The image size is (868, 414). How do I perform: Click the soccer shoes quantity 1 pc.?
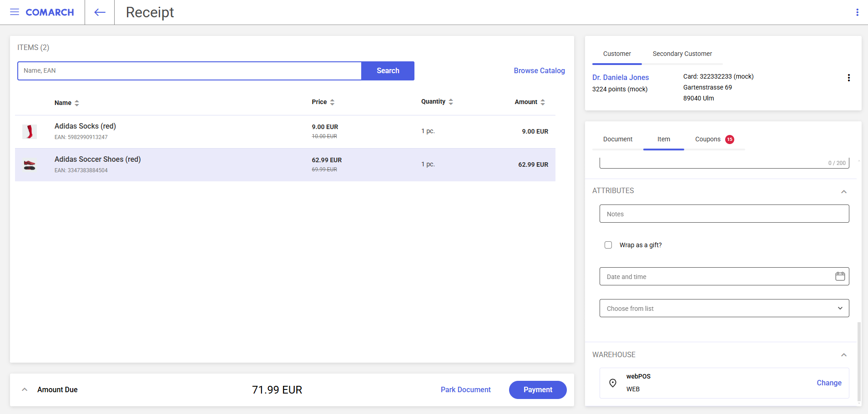coord(428,164)
